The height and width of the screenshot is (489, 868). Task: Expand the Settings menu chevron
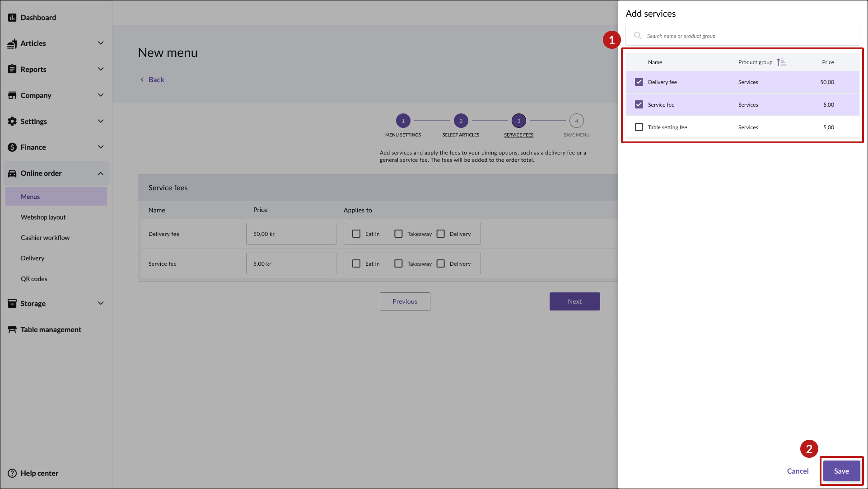(101, 121)
